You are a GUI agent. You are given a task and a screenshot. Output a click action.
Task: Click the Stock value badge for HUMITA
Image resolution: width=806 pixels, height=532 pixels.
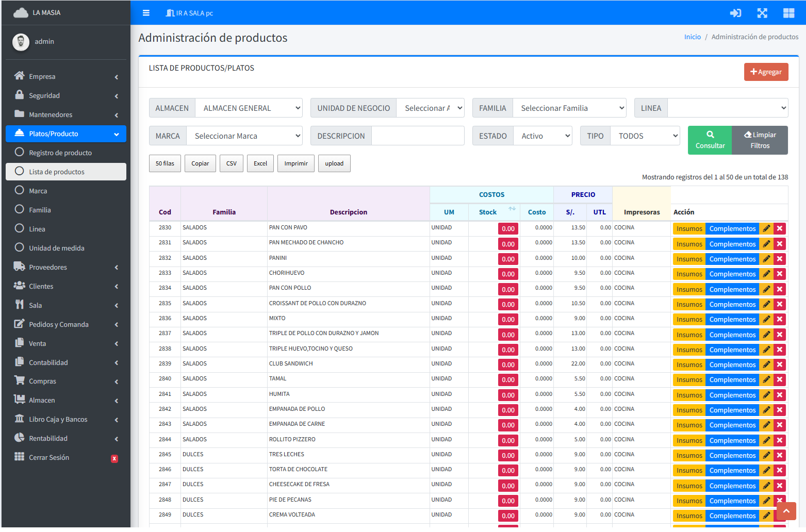(x=508, y=395)
